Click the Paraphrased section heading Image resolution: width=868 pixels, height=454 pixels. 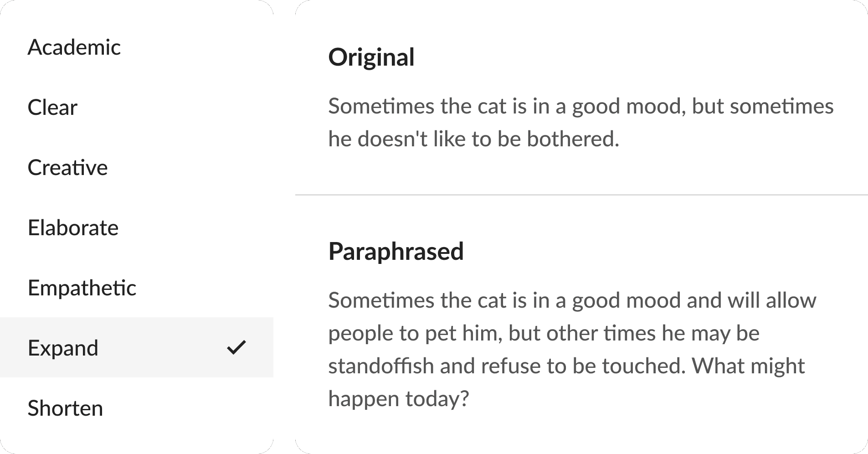396,251
